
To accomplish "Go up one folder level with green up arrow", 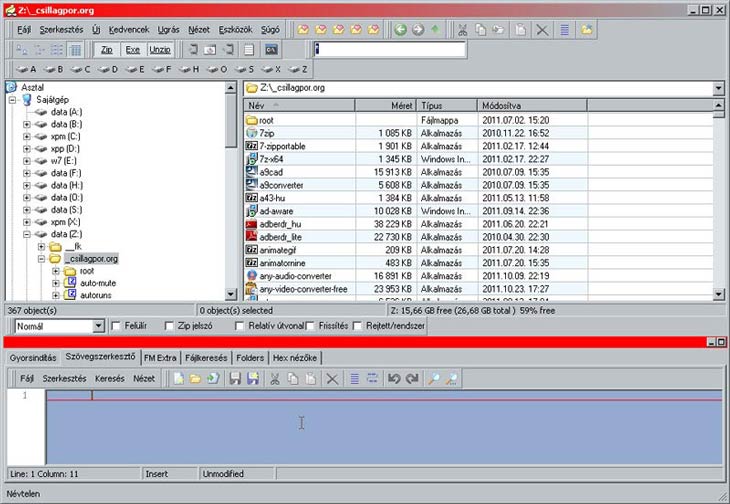I will [x=435, y=30].
